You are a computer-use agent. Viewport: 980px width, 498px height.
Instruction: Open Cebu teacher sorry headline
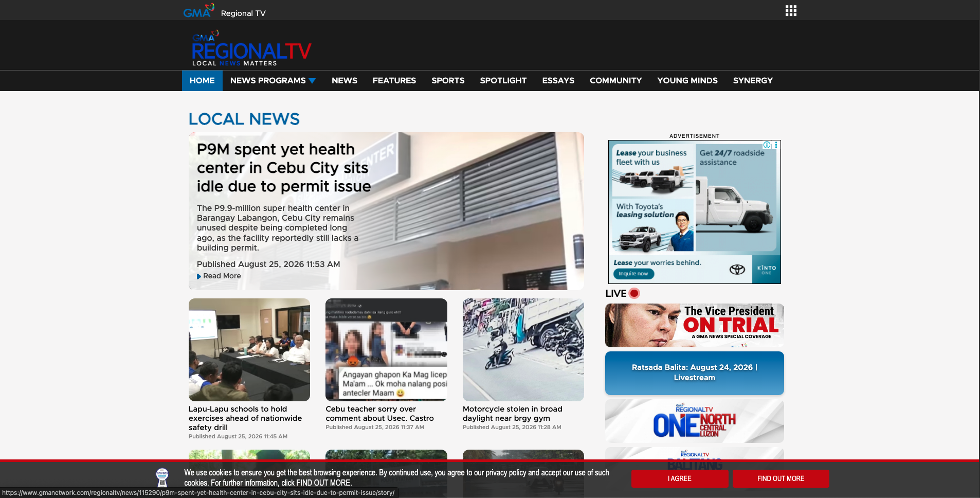(380, 414)
